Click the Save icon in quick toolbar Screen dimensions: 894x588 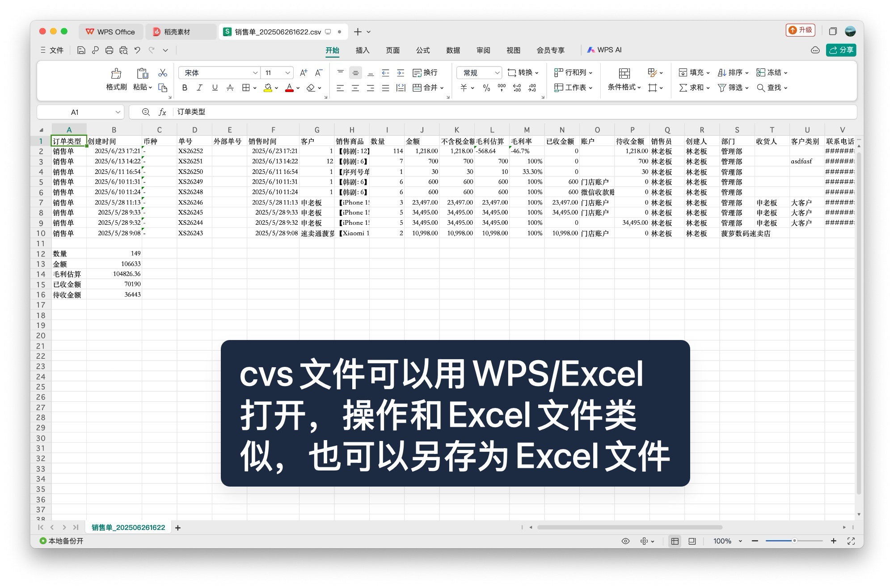[81, 50]
